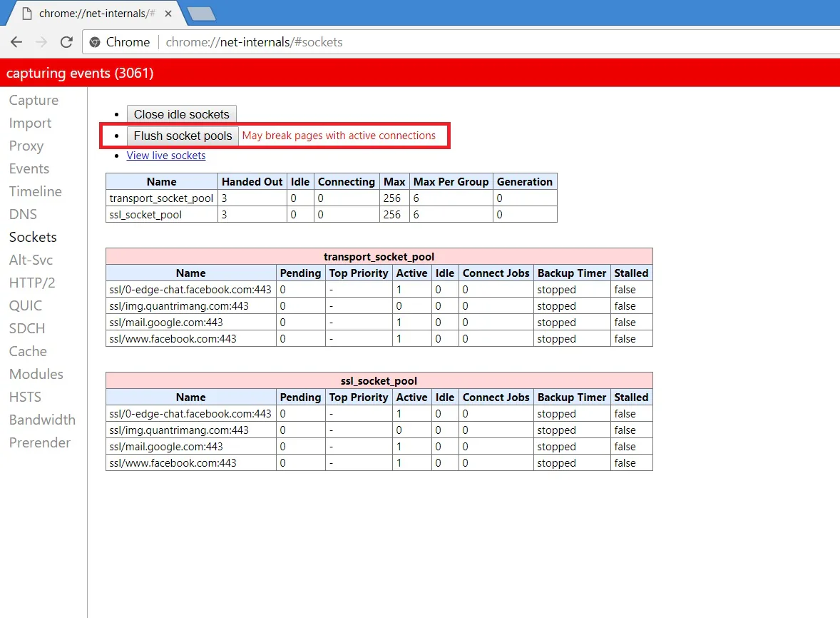Open a new tab with the new-tab button
The image size is (840, 618).
[x=202, y=14]
